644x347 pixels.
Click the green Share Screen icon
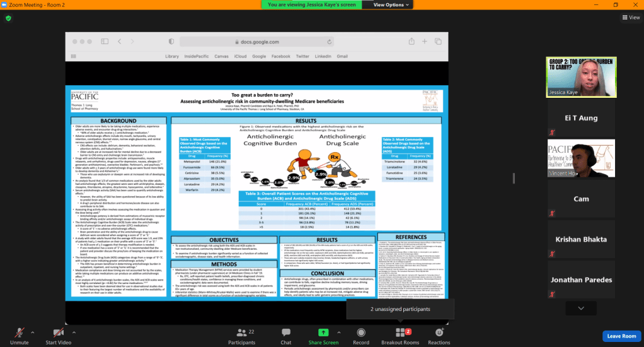click(x=323, y=335)
